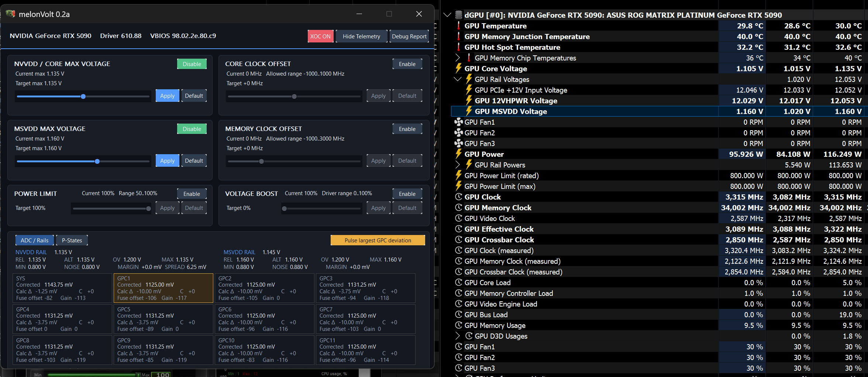Click the Driver 610.88 text in melonVolt
The height and width of the screenshot is (377, 868).
click(x=121, y=36)
